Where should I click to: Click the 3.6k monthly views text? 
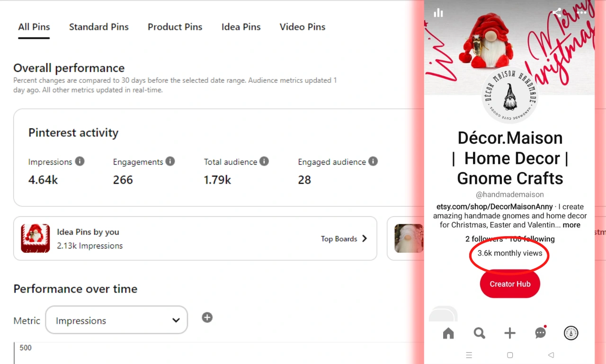pos(510,253)
